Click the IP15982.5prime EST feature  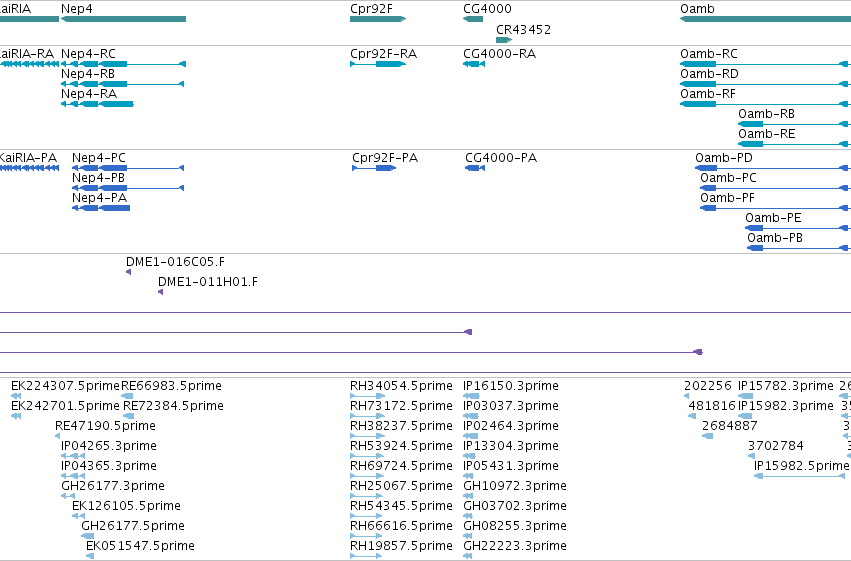point(800,476)
